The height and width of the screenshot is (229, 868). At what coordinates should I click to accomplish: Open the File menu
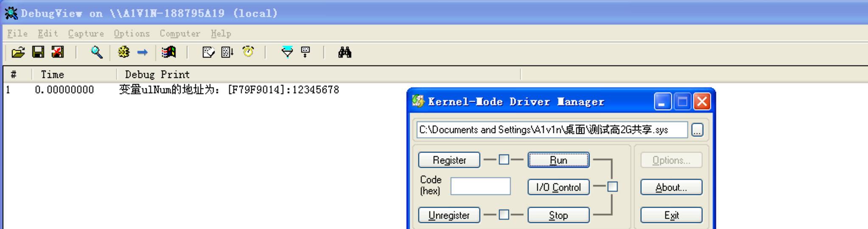17,34
